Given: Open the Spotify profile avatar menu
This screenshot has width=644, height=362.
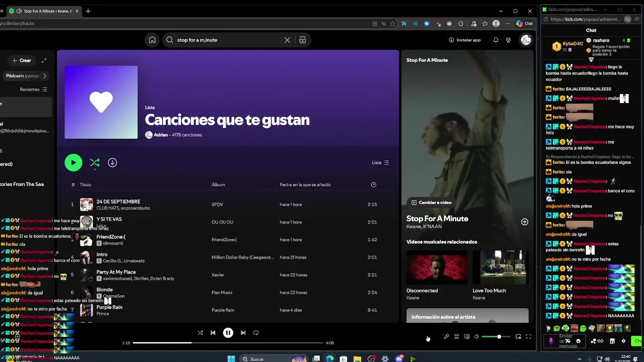Looking at the screenshot, I should click(x=526, y=40).
